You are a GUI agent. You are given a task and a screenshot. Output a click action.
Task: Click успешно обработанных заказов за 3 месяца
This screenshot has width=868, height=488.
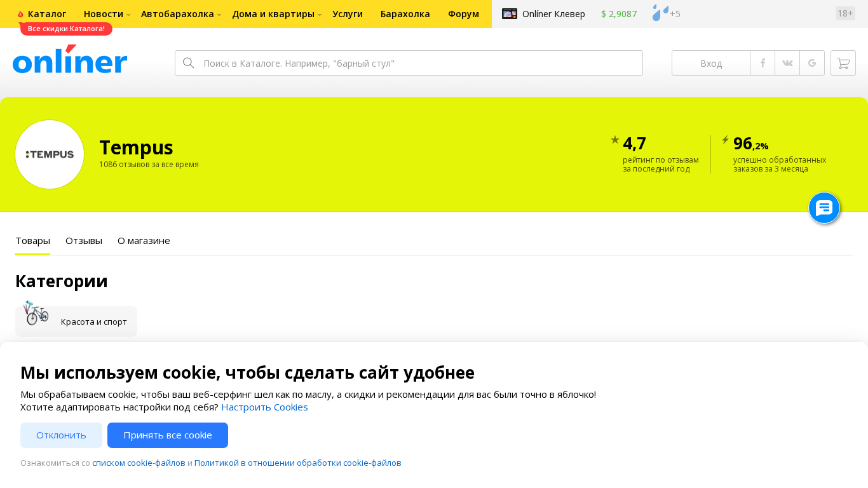click(x=780, y=164)
